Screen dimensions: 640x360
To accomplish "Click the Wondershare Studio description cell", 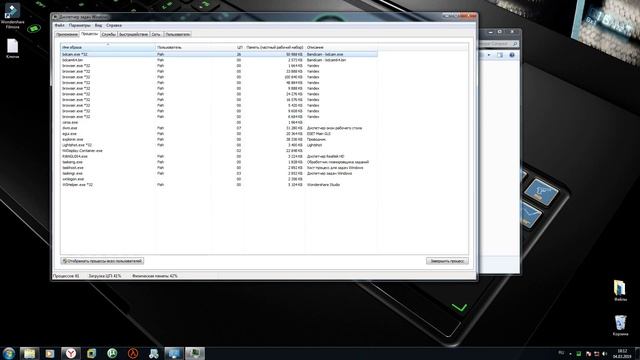I will pos(323,185).
